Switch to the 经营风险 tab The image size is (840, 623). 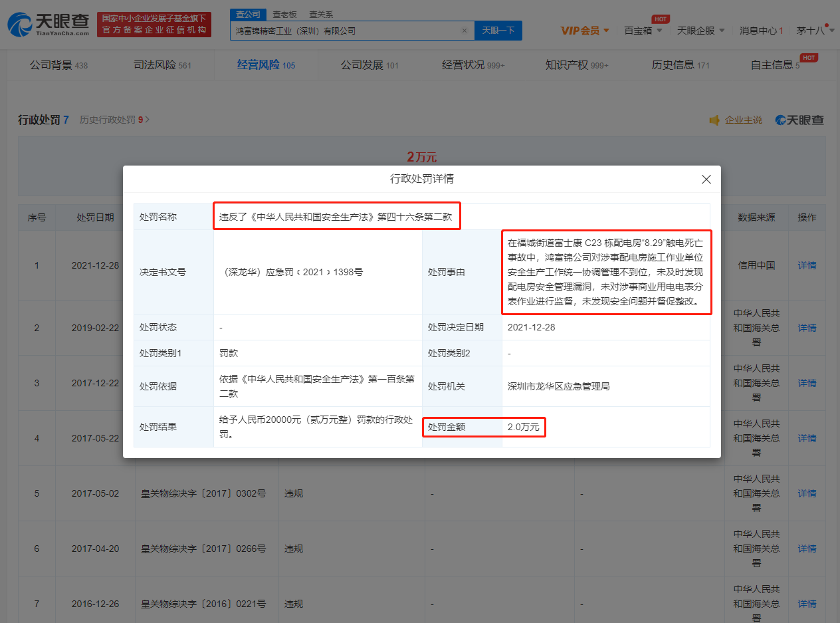[x=266, y=65]
